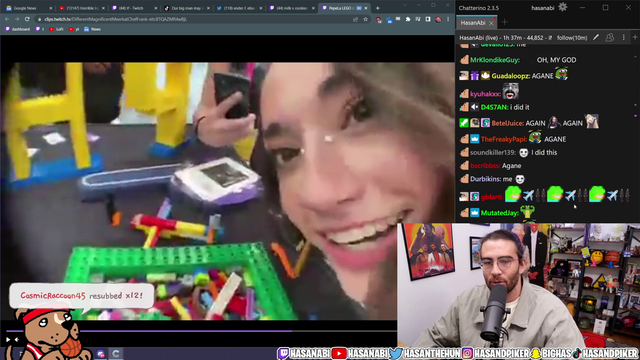The width and height of the screenshot is (640, 360).
Task: Click the browser profile avatar
Action: 438,19
